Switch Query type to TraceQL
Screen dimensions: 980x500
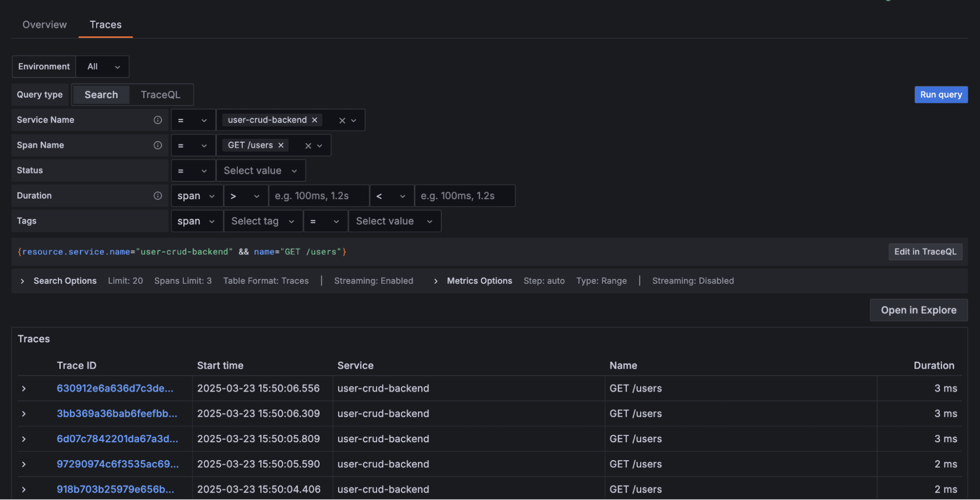coord(160,94)
